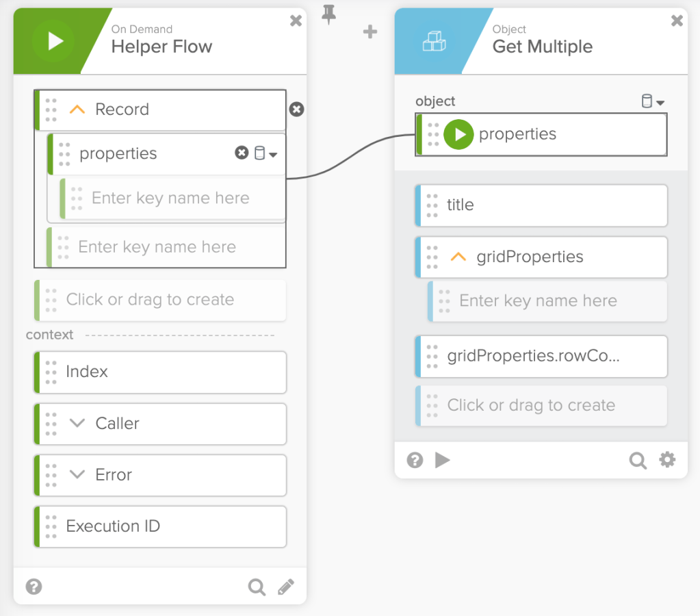Open settings gear on Get Multiple card
Image resolution: width=700 pixels, height=616 pixels.
pos(667,460)
